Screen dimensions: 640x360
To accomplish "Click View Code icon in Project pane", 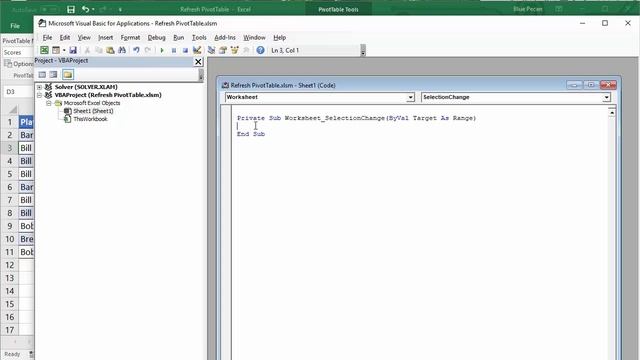I will click(42, 75).
